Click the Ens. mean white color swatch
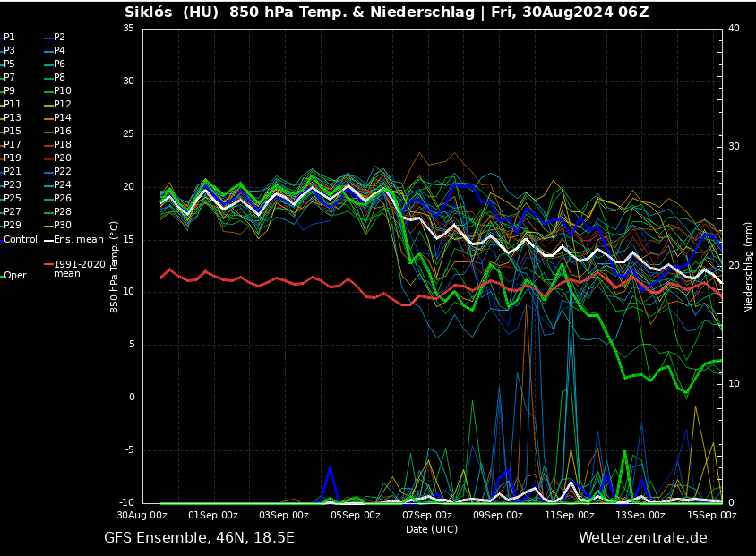756x556 pixels. tap(48, 240)
